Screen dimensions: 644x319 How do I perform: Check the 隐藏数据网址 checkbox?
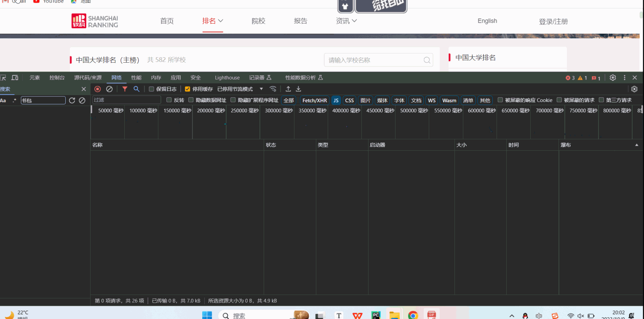tap(191, 100)
